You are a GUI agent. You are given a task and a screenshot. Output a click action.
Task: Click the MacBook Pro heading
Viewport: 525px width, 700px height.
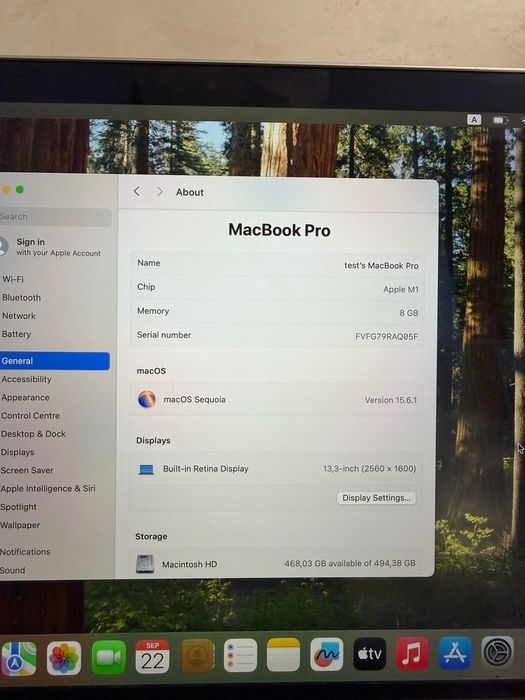coord(279,230)
